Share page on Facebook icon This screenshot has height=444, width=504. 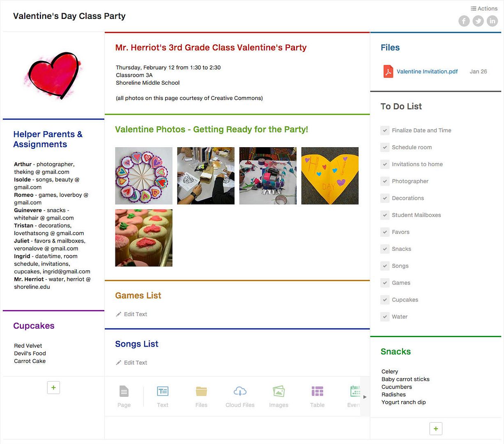[464, 21]
